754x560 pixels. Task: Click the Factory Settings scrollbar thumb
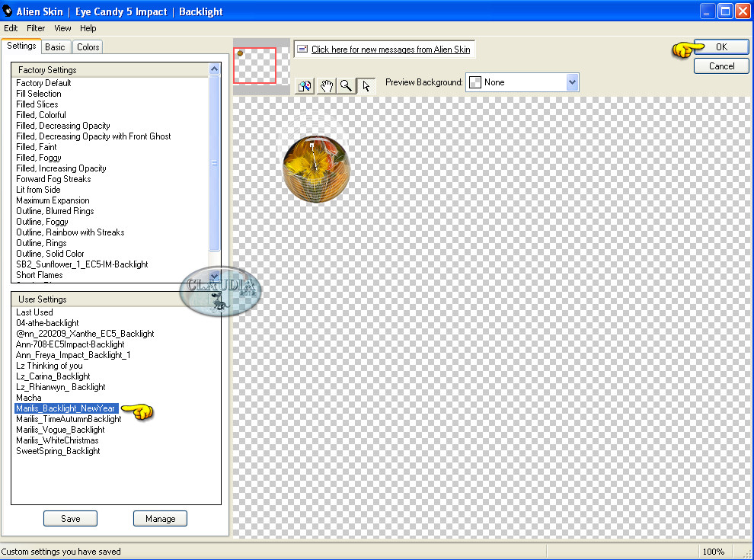(215, 163)
